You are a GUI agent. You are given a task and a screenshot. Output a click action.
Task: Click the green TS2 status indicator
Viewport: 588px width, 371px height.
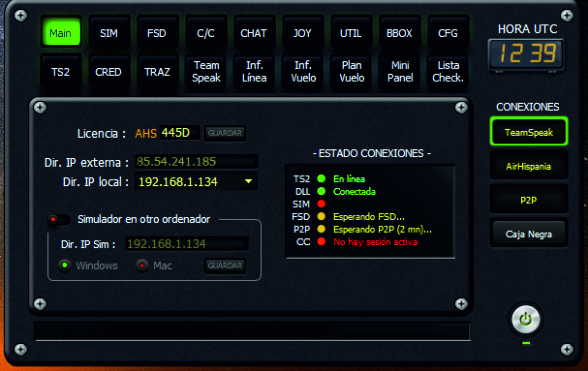coord(321,179)
